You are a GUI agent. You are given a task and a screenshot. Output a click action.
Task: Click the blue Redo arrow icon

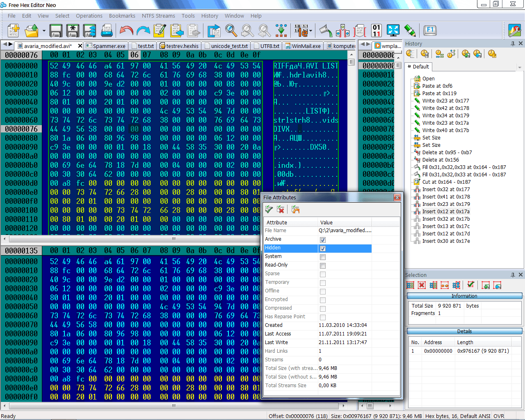(143, 30)
